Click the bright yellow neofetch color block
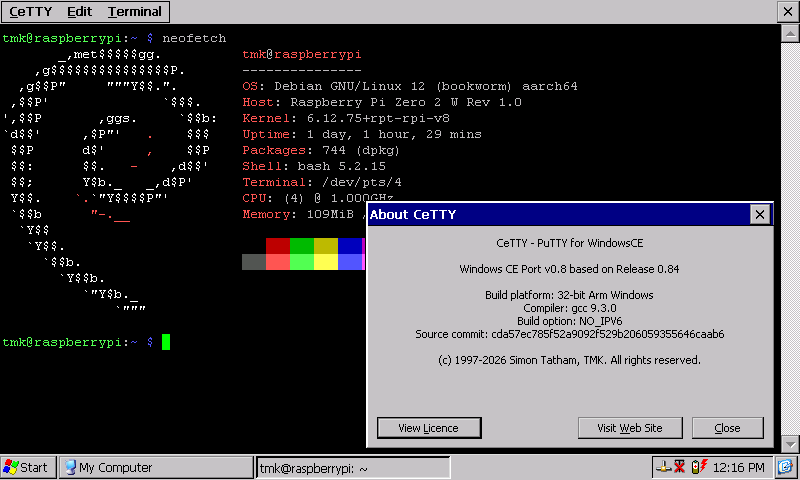Viewport: 800px width, 480px height. coord(326,262)
